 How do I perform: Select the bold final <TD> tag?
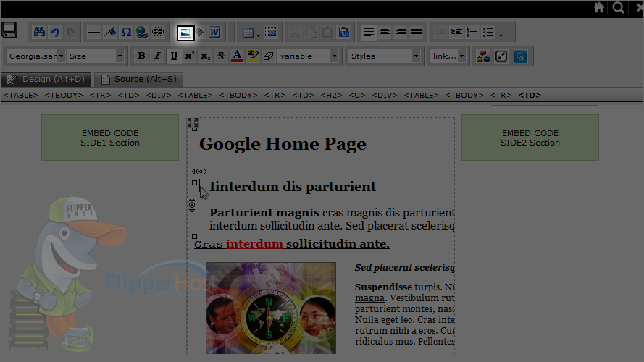tap(530, 96)
